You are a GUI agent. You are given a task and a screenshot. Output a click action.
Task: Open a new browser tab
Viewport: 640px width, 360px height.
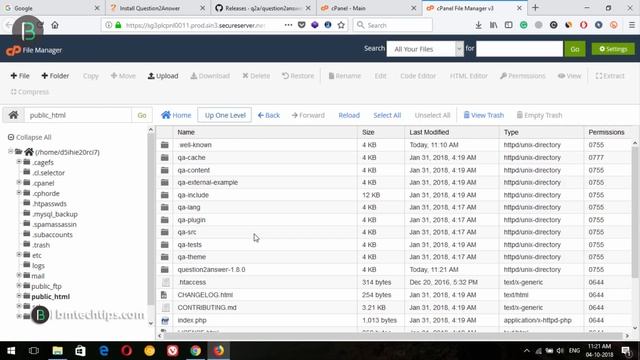click(x=535, y=7)
